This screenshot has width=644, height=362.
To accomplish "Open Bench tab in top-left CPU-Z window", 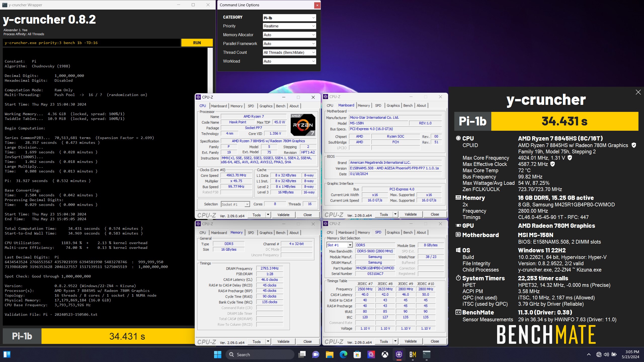I will [x=280, y=106].
